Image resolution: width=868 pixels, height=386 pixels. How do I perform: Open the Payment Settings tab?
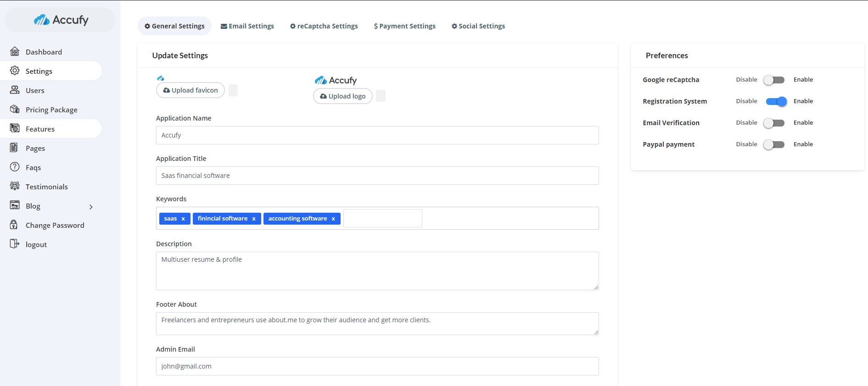point(404,26)
